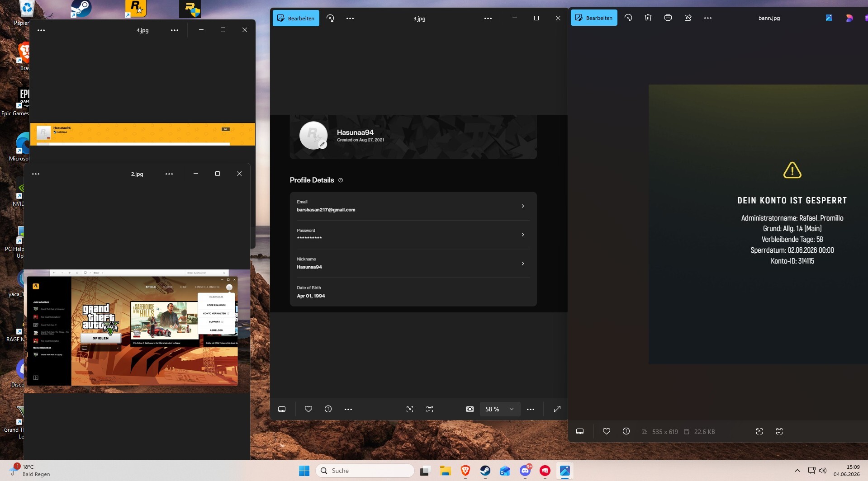Click the yellow banner picture in the 4.jpg window
This screenshot has width=868, height=481.
coord(142,134)
